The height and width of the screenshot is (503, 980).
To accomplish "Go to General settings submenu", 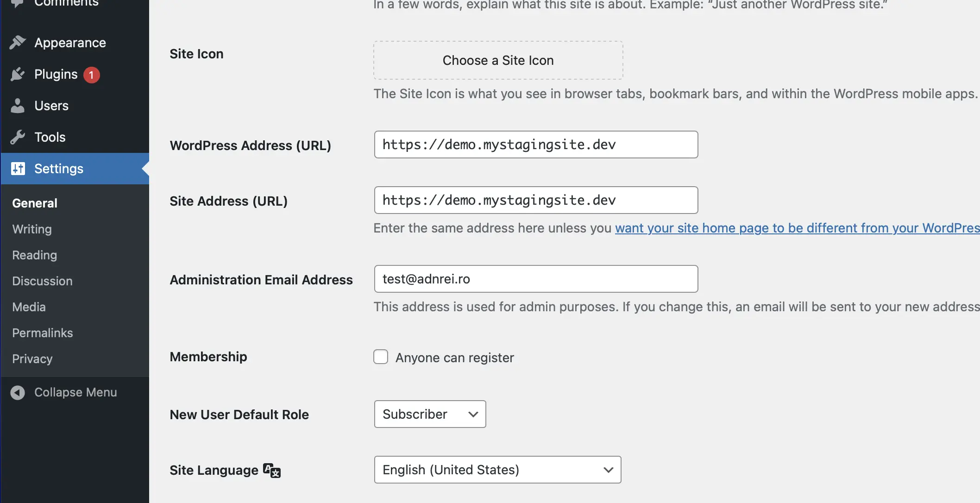I will [35, 203].
